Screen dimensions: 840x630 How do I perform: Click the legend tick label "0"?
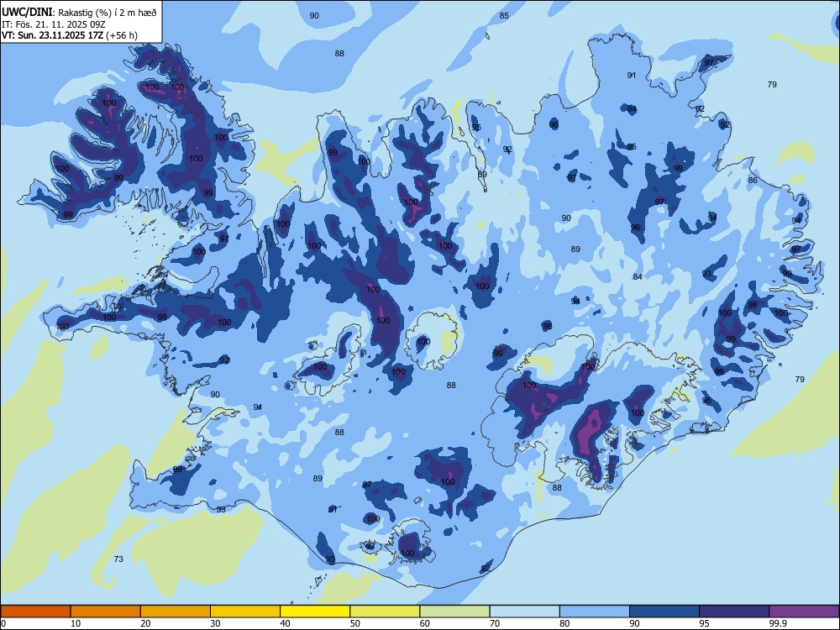click(x=3, y=623)
